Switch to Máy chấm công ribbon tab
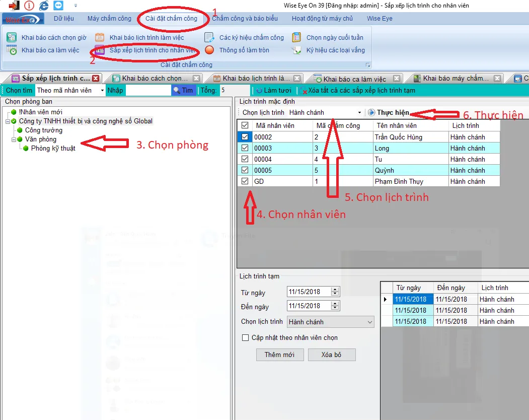529x420 pixels. (109, 19)
